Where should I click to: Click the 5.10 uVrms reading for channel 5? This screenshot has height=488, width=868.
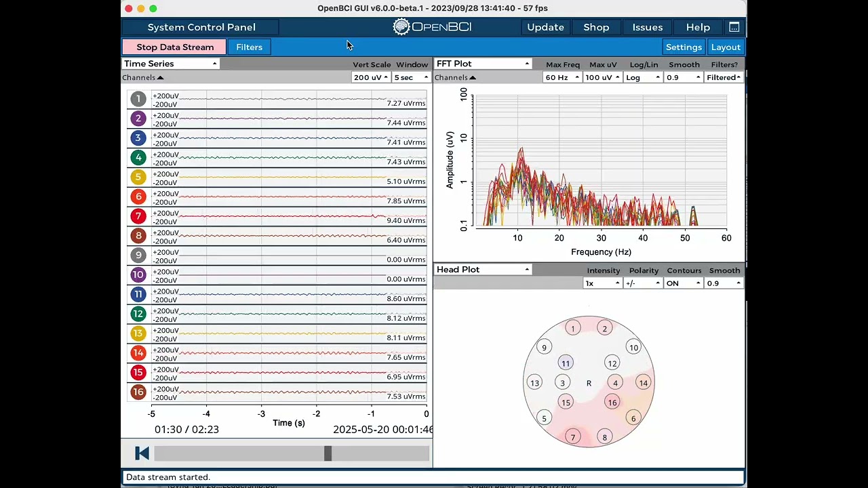[x=406, y=182]
